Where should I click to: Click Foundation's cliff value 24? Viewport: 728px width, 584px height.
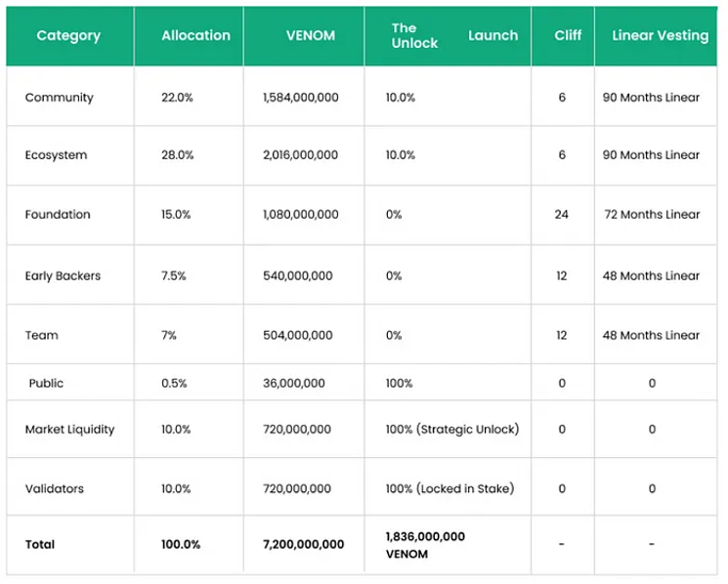click(x=561, y=214)
